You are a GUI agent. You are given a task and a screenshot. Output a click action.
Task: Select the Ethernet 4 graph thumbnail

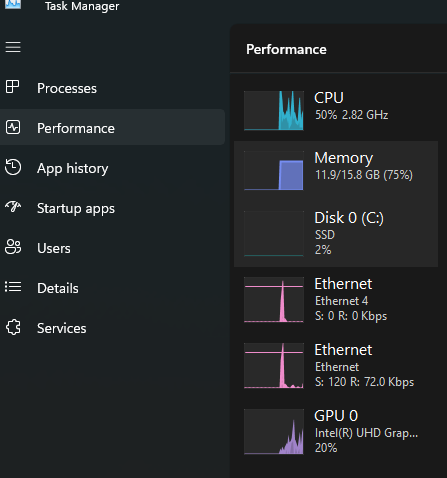pyautogui.click(x=274, y=300)
